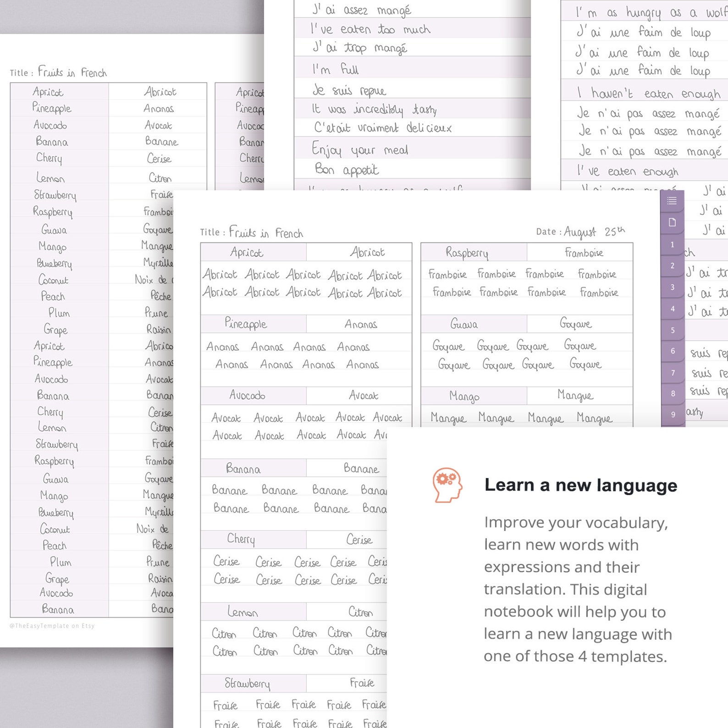728x728 pixels.
Task: Open the index list tab icon
Action: [x=672, y=201]
